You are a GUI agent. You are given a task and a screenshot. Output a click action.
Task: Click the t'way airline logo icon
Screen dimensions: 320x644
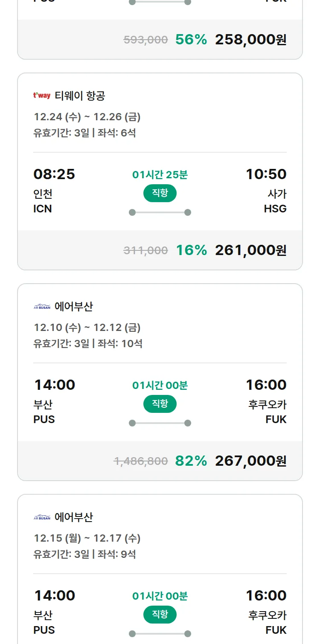(x=42, y=96)
